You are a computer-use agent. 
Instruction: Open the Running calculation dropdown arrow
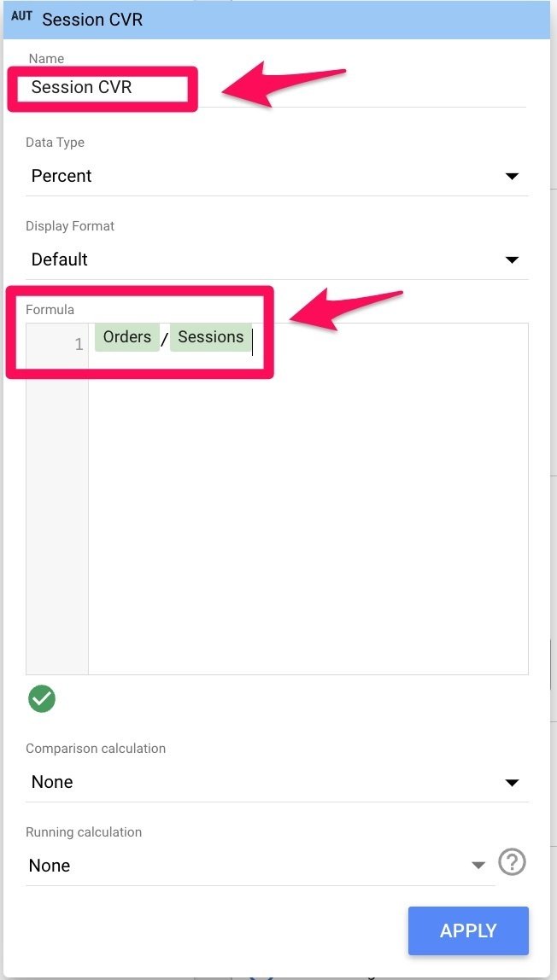tap(478, 866)
